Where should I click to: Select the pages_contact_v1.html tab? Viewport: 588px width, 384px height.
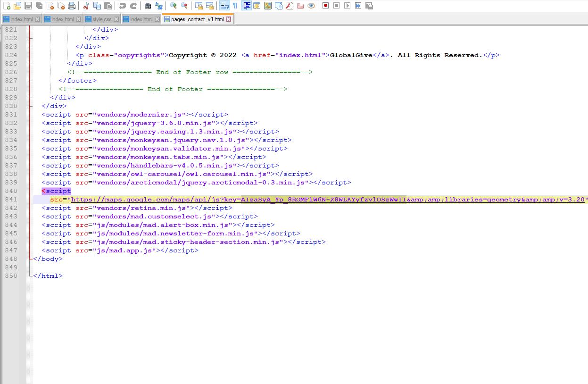click(197, 19)
